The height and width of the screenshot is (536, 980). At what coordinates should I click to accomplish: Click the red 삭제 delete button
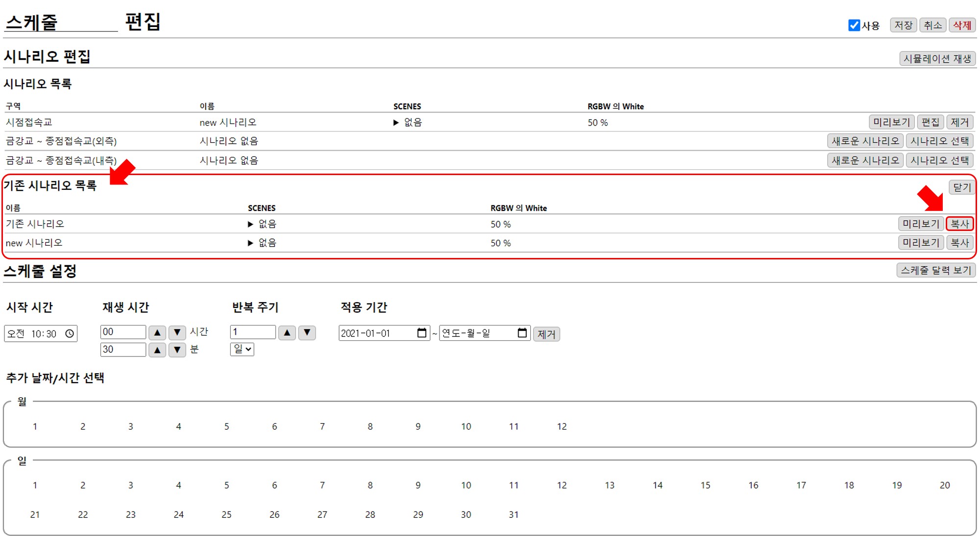(x=962, y=26)
